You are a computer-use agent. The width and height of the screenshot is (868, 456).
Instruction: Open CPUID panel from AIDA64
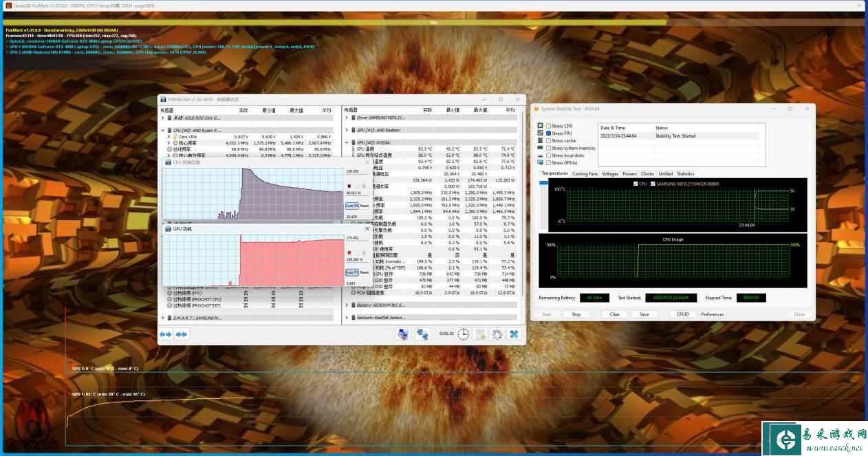click(682, 314)
